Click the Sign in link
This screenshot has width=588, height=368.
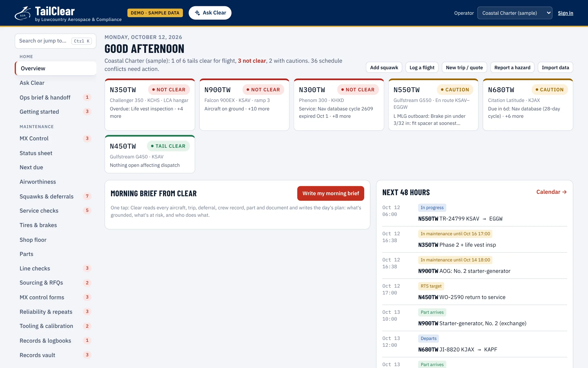565,13
